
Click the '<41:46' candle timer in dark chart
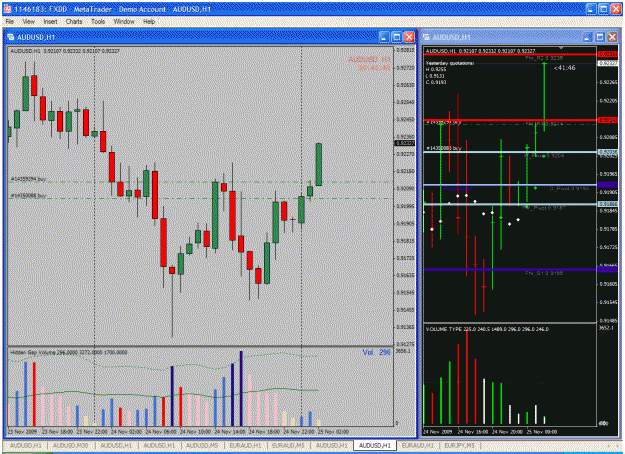point(565,68)
